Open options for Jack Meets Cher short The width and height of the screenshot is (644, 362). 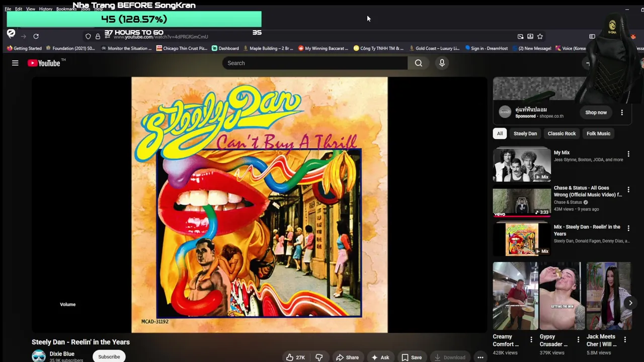pos(625,340)
